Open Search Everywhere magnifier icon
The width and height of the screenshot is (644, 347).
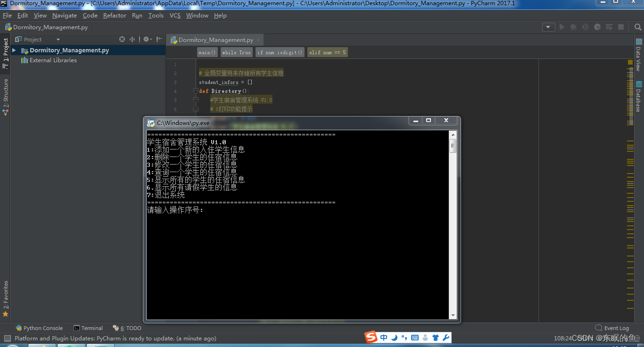click(638, 27)
